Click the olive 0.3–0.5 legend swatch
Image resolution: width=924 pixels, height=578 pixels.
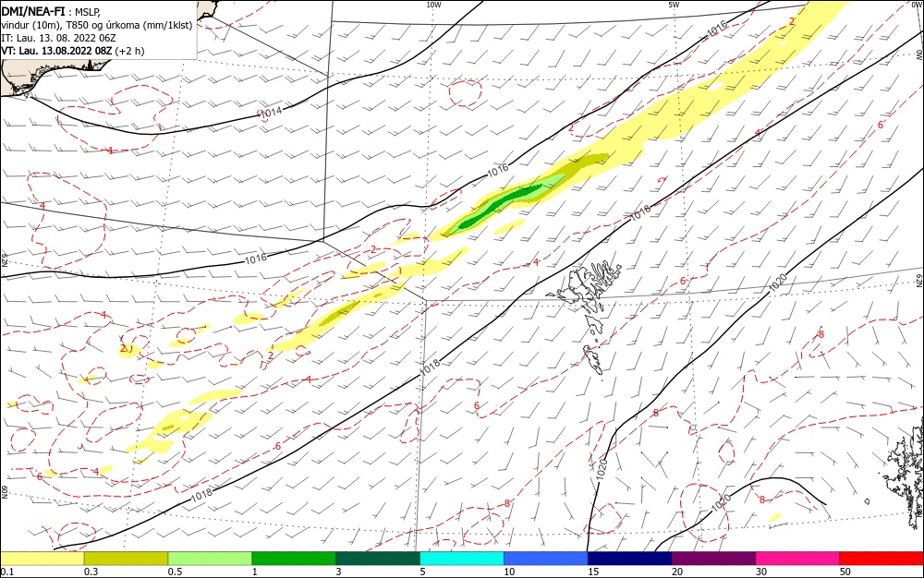point(126,559)
